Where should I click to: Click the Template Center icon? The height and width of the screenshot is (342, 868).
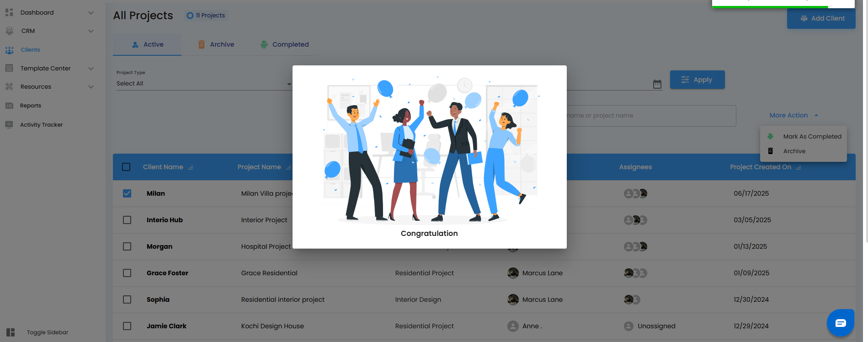click(x=9, y=68)
